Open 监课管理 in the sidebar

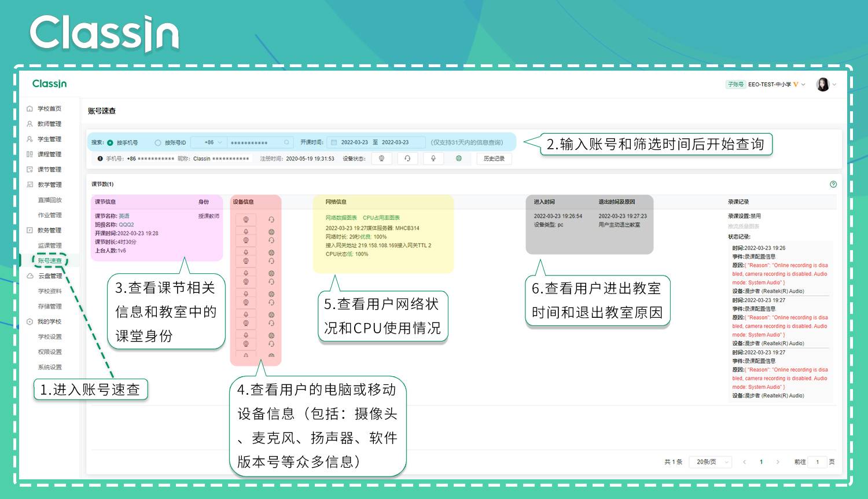coord(50,245)
